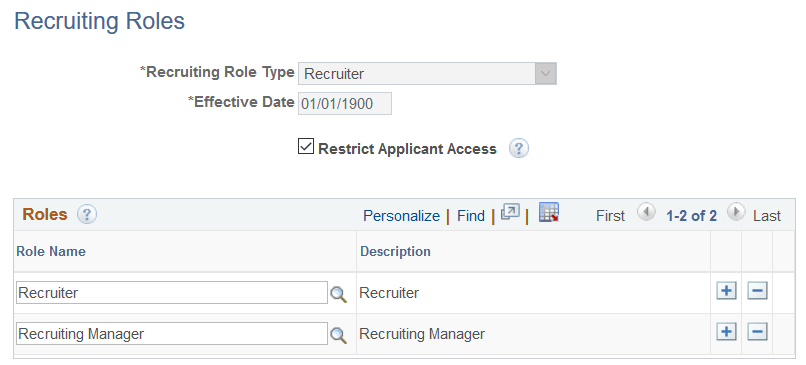Add row after Recruiter role
Screen dimensions: 806x365
[x=726, y=291]
